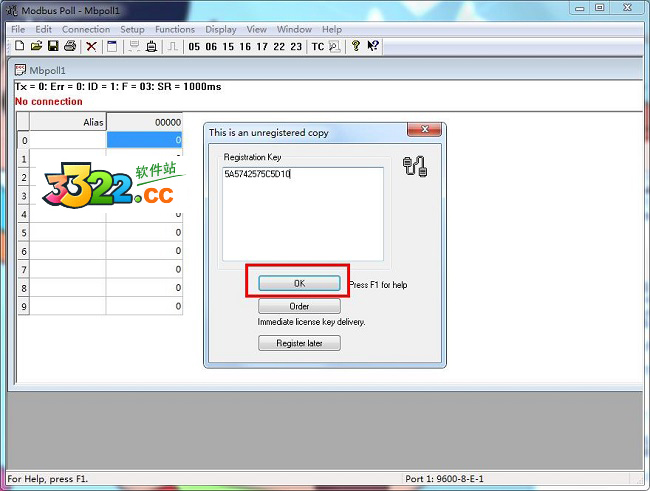Image resolution: width=650 pixels, height=491 pixels.
Task: Click OK in the registration dialog
Action: 299,283
